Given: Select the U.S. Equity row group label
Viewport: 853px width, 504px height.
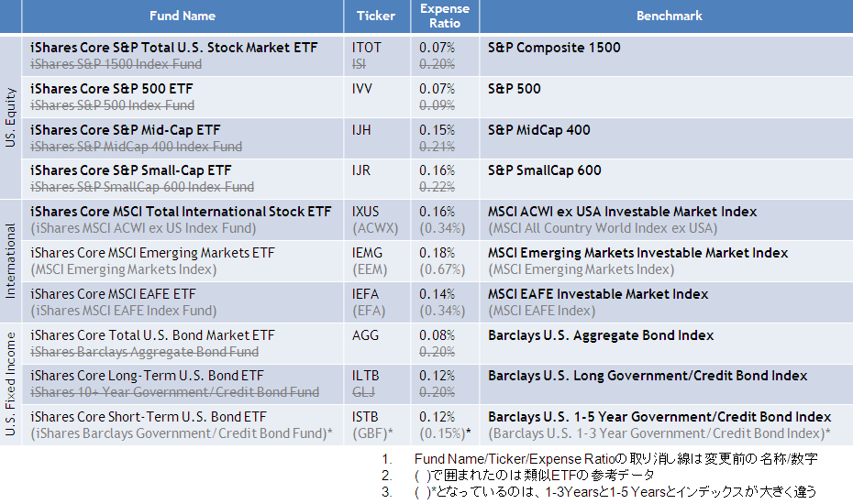Looking at the screenshot, I should tap(11, 119).
